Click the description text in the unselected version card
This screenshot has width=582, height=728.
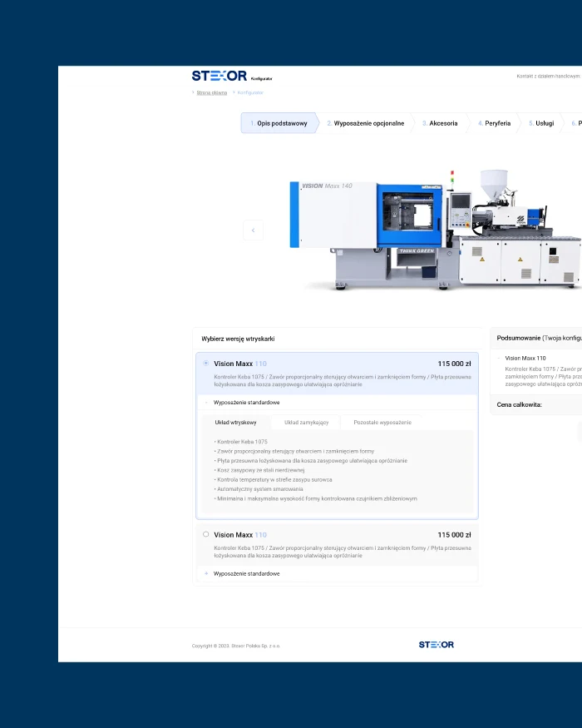click(x=343, y=552)
